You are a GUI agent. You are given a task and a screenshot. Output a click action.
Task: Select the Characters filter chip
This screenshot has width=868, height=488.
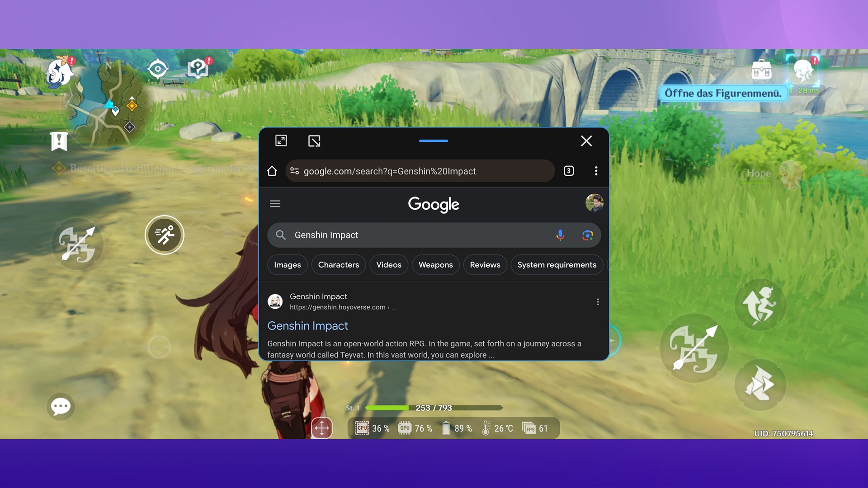click(x=338, y=265)
